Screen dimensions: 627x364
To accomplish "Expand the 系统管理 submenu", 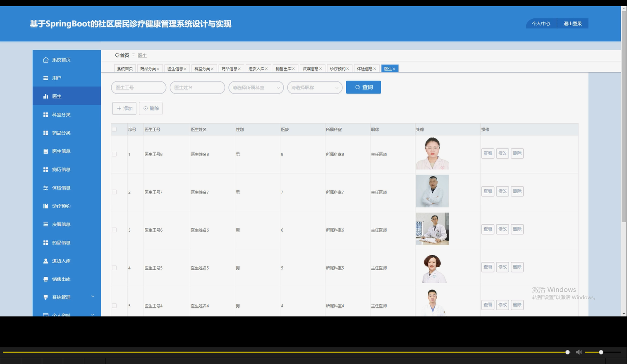I will pyautogui.click(x=62, y=297).
